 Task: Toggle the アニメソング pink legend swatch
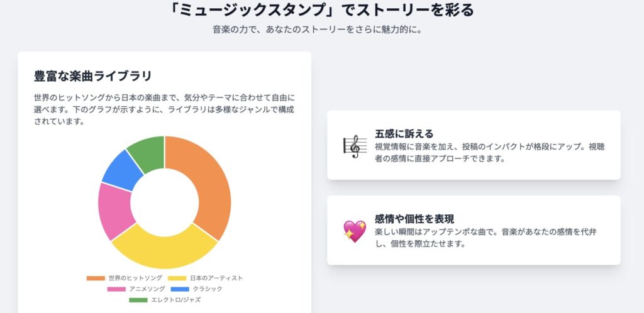[x=116, y=289]
